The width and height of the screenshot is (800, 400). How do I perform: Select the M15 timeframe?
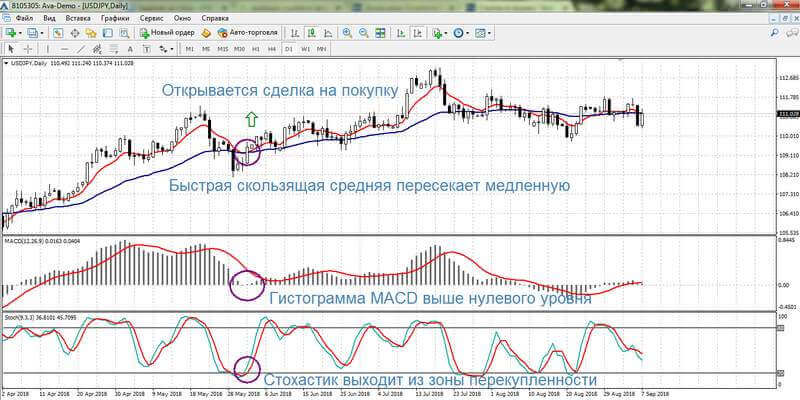coord(222,49)
